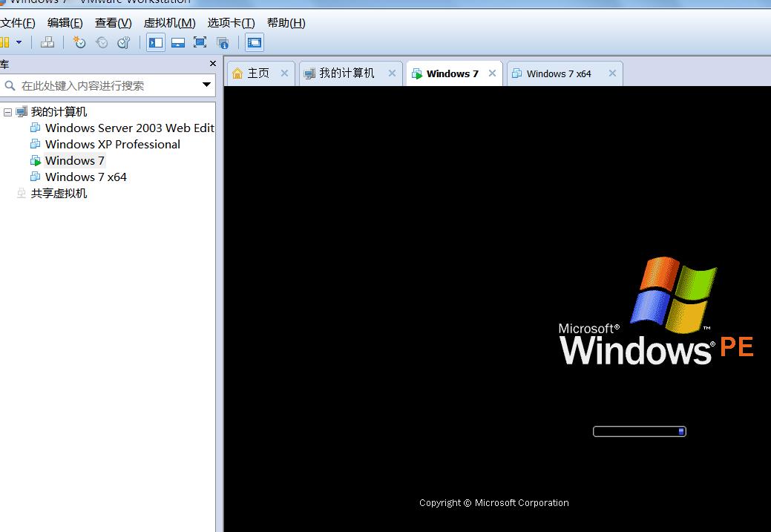Image resolution: width=771 pixels, height=532 pixels.
Task: Click the Windows Server 2003 VM icon
Action: pyautogui.click(x=36, y=128)
